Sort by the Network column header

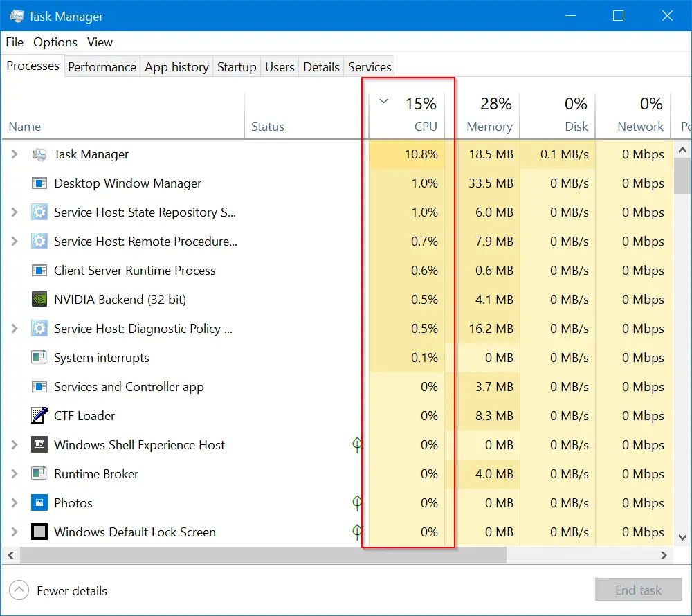click(633, 116)
